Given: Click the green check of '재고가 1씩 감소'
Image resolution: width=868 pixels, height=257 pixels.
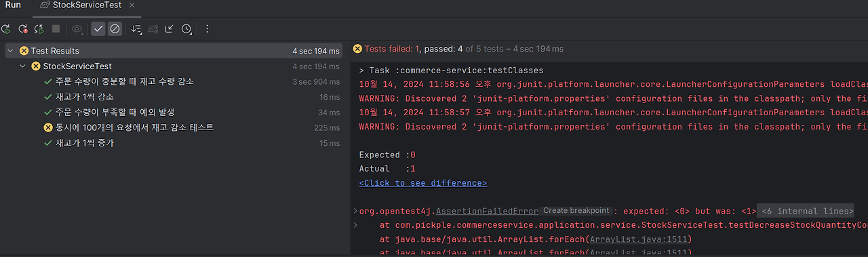Looking at the screenshot, I should click(x=48, y=97).
